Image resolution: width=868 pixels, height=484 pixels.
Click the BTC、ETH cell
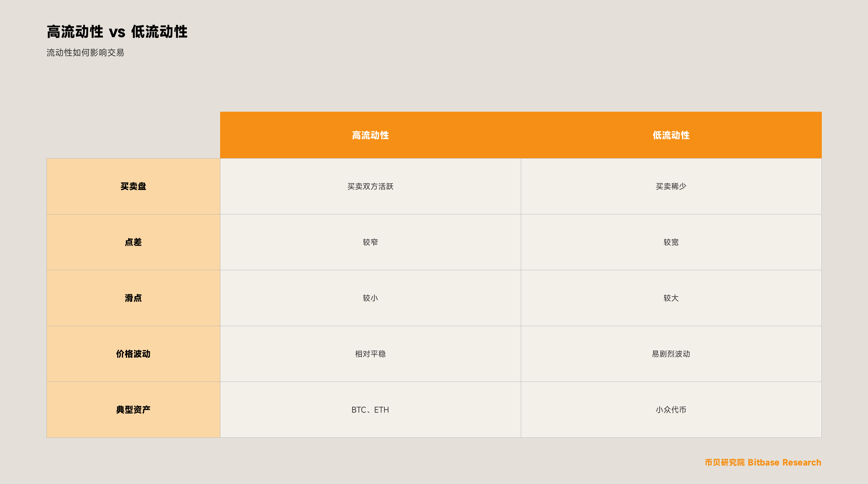click(x=370, y=410)
